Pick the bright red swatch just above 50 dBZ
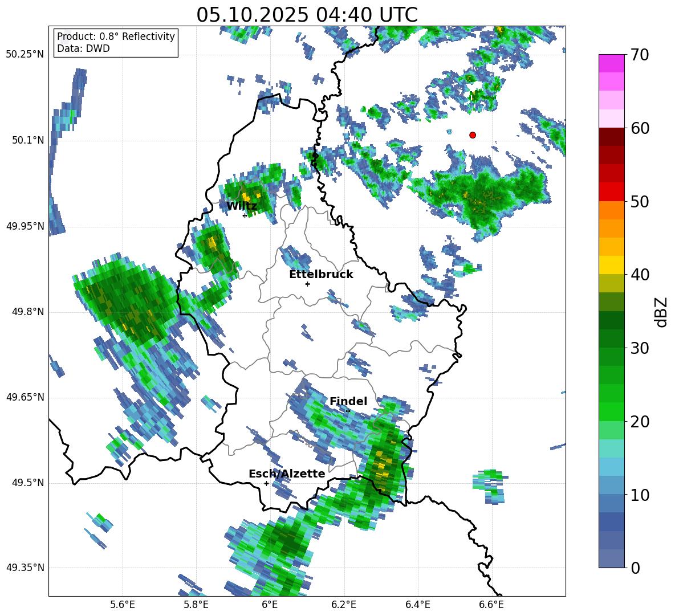Image resolution: width=675 pixels, height=616 pixels. coord(611,192)
